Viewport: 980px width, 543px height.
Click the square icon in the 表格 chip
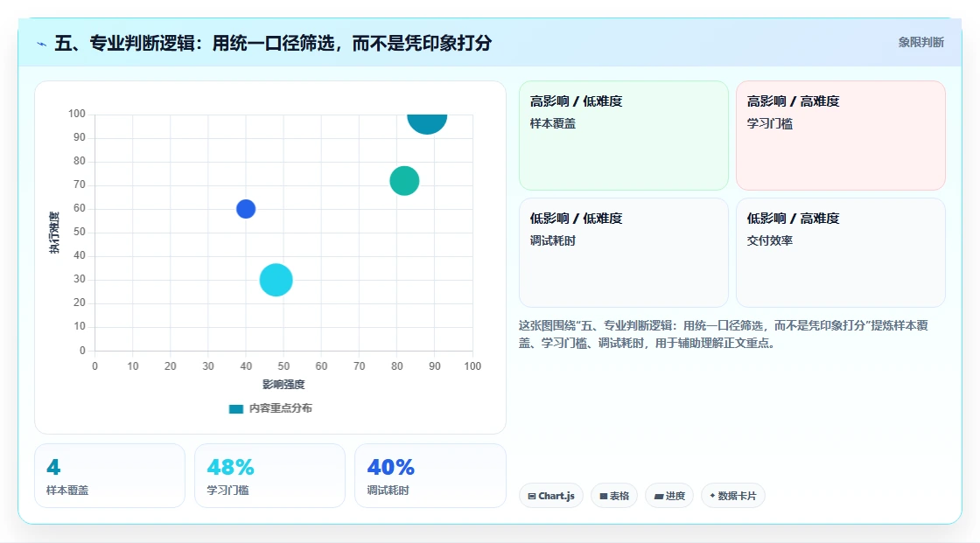[x=604, y=496]
